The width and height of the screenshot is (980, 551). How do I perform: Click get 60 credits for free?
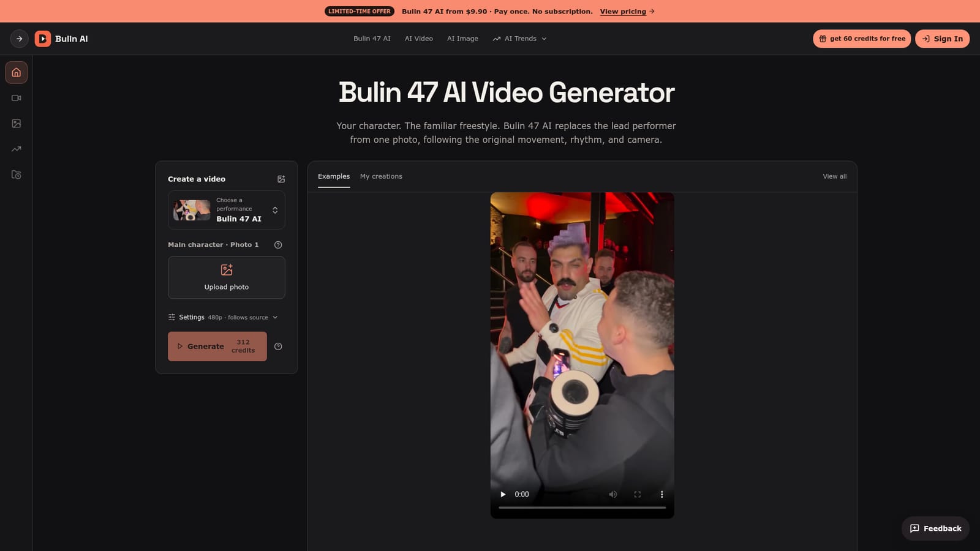click(x=862, y=39)
